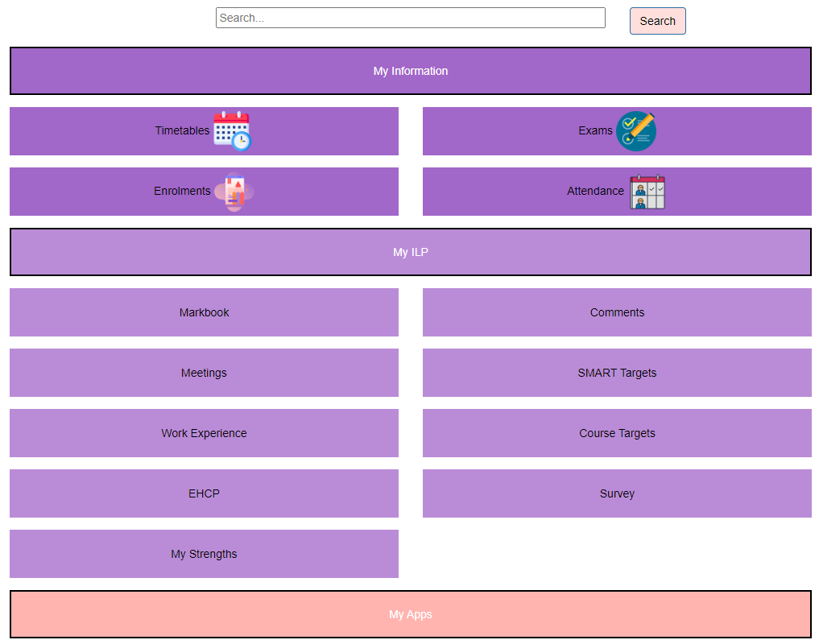
Task: Open the Survey tile
Action: [617, 493]
